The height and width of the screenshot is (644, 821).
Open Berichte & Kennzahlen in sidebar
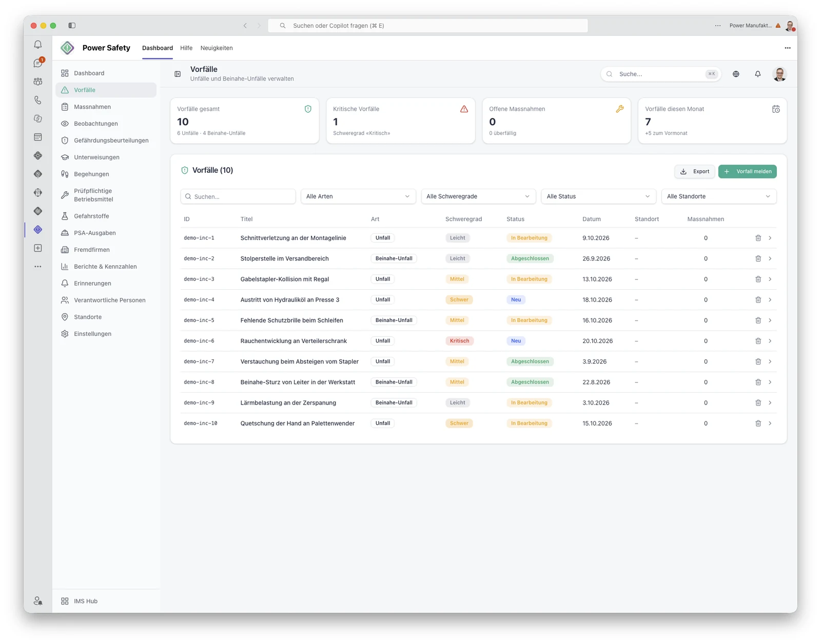106,267
